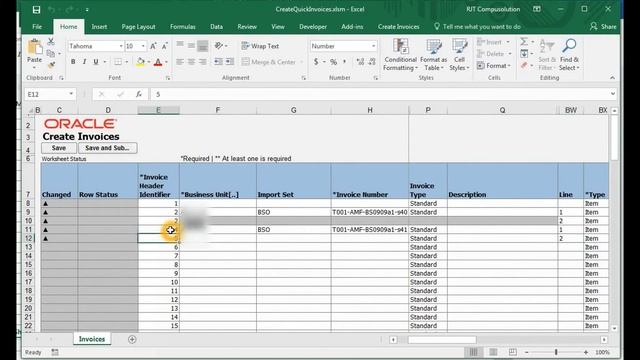This screenshot has height=360, width=640.
Task: Toggle Align Left
Action: click(180, 62)
